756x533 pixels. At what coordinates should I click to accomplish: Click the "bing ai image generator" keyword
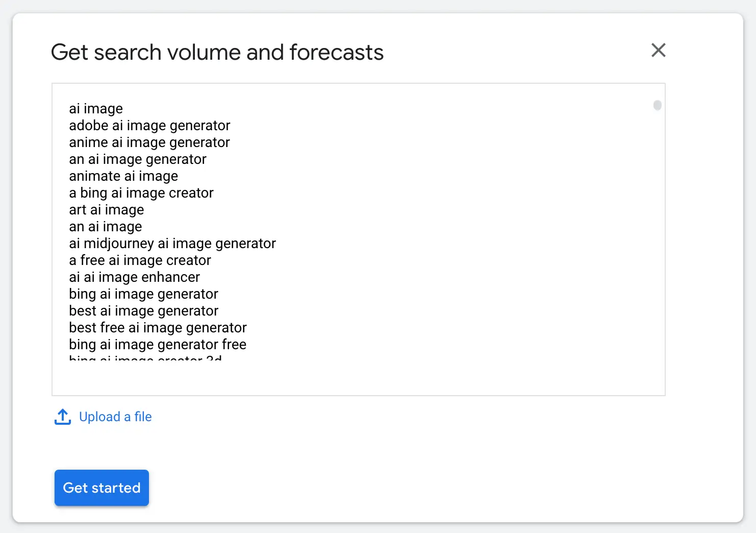[143, 294]
